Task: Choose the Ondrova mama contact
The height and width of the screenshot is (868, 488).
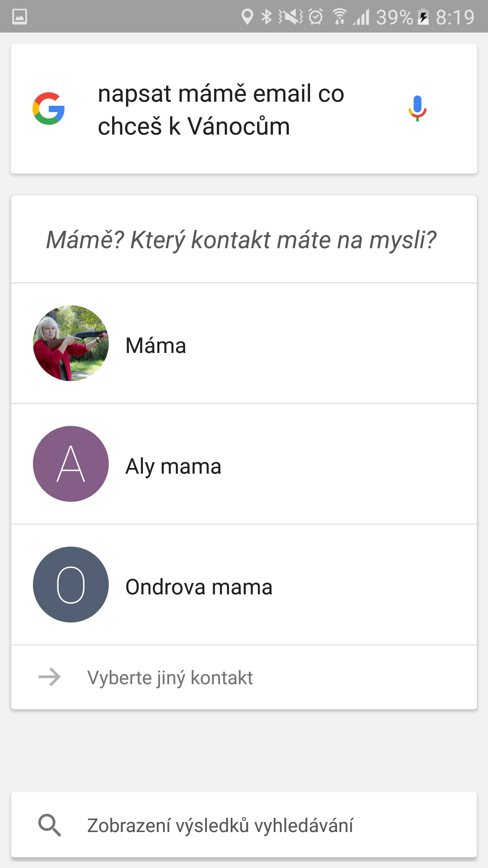Action: pyautogui.click(x=199, y=587)
